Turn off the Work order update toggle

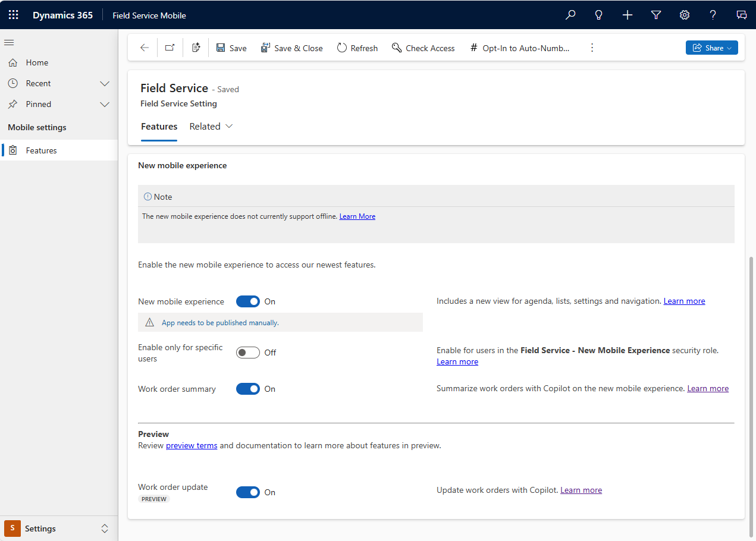tap(248, 492)
